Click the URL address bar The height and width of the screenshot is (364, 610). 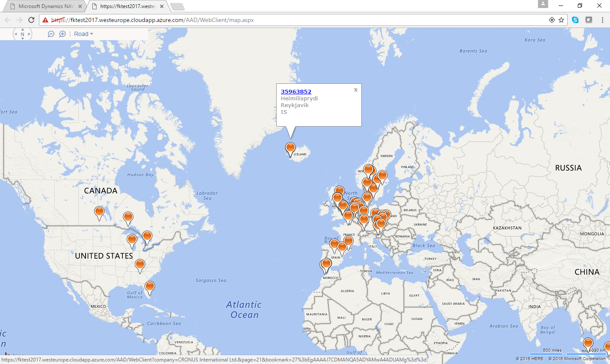(x=297, y=20)
